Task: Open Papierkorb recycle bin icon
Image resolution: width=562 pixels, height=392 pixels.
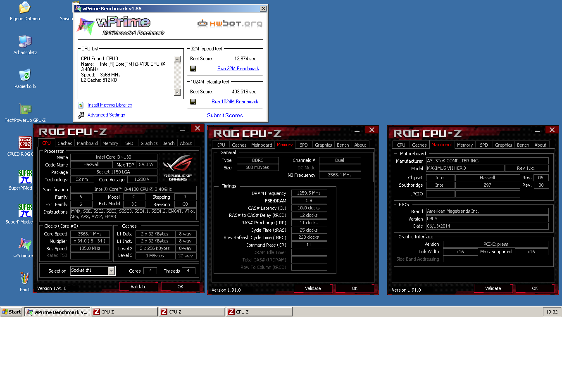Action: [25, 75]
